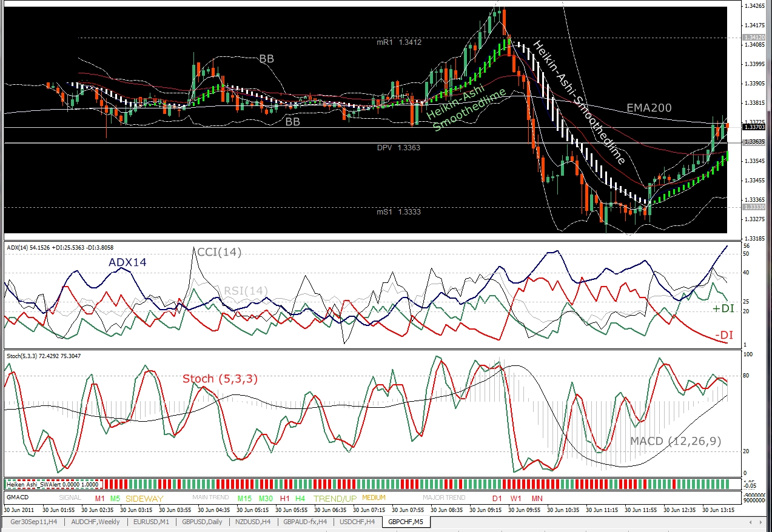The image size is (772, 532).
Task: Switch to the Ger30Sep11,H4 chart tab
Action: [35, 522]
